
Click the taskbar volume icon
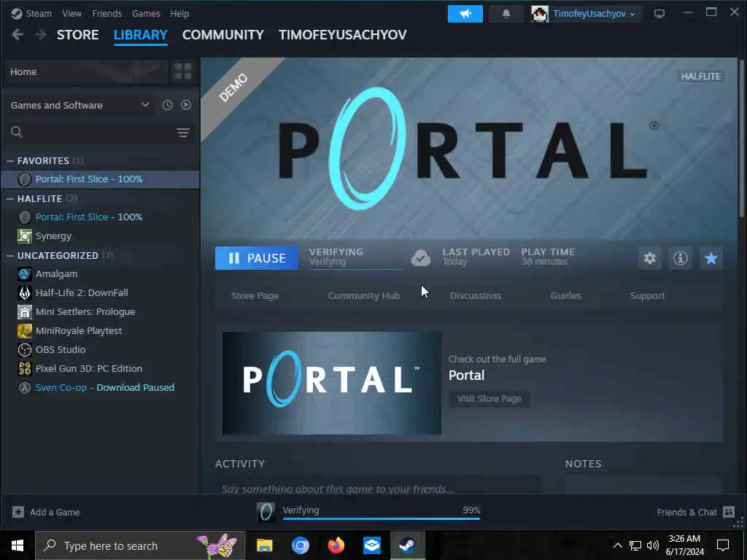click(653, 545)
